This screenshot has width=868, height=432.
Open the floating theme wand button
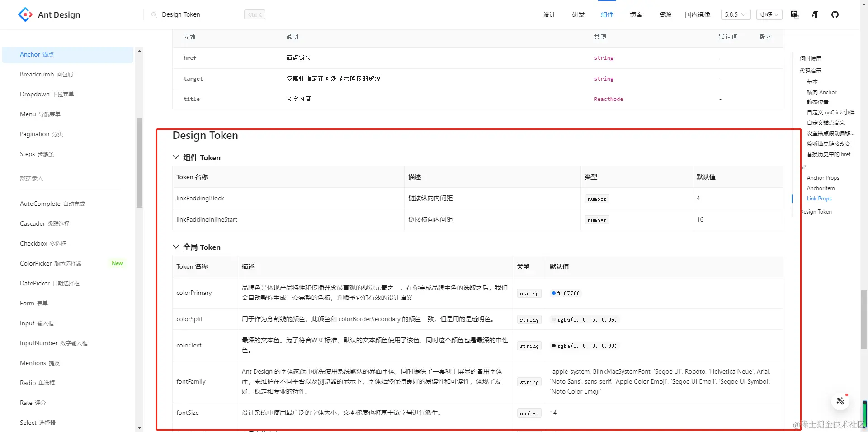click(x=840, y=401)
